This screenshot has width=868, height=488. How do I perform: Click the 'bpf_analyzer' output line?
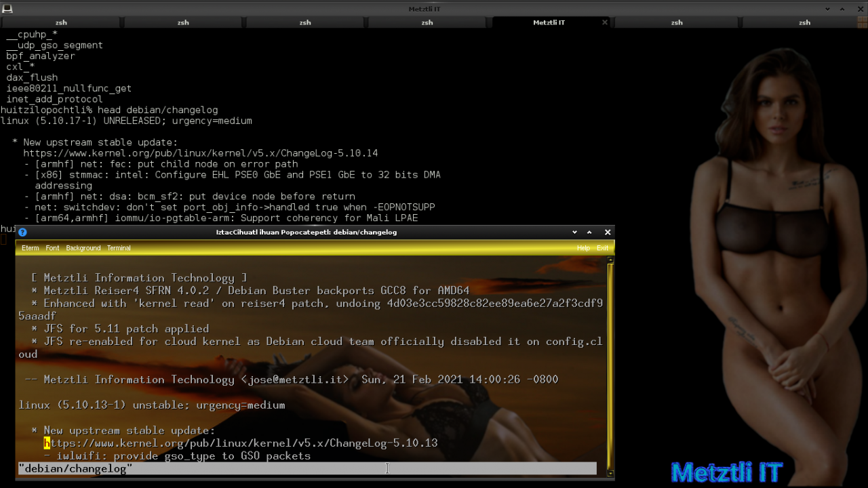41,56
